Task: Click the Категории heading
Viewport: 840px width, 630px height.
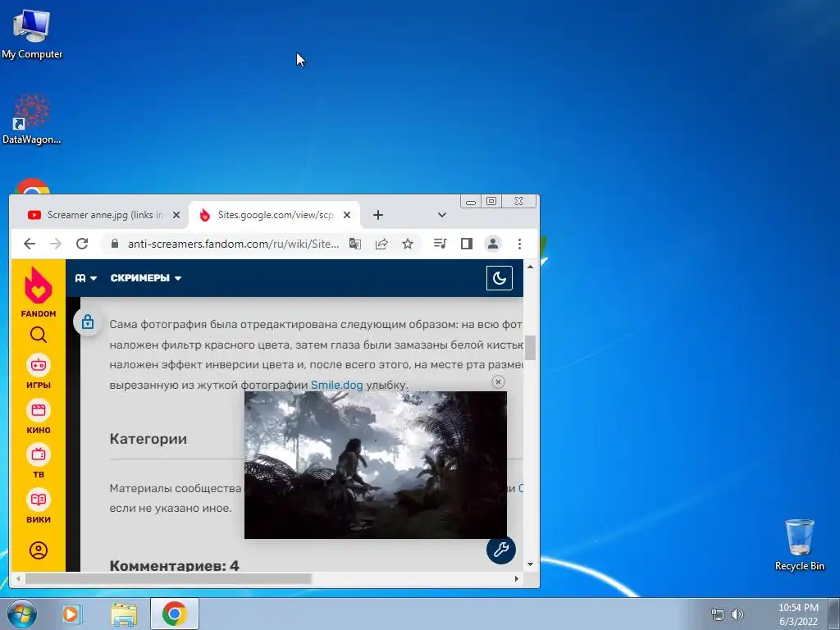Action: [148, 439]
